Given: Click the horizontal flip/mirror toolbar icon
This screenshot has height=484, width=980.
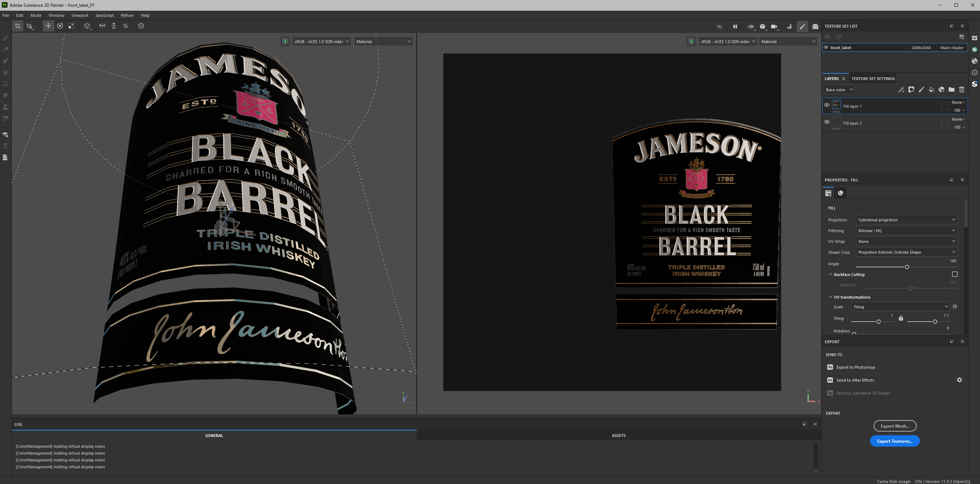Looking at the screenshot, I should pyautogui.click(x=102, y=26).
